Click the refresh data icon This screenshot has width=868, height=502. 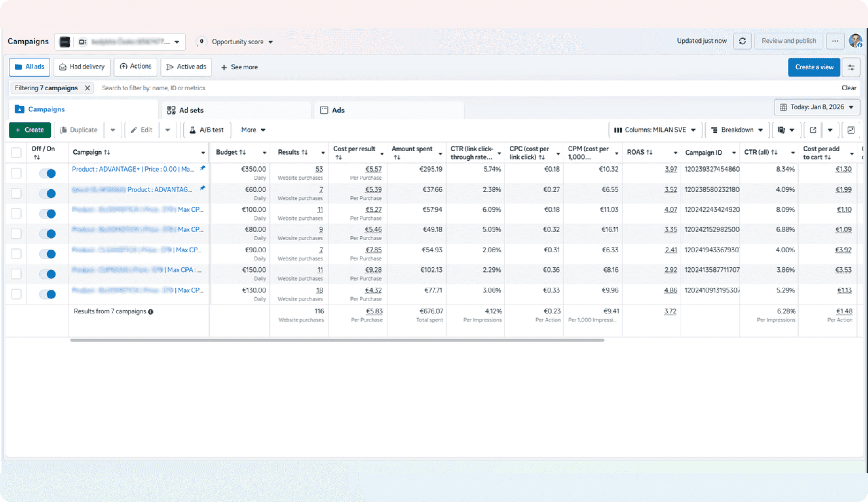click(742, 41)
